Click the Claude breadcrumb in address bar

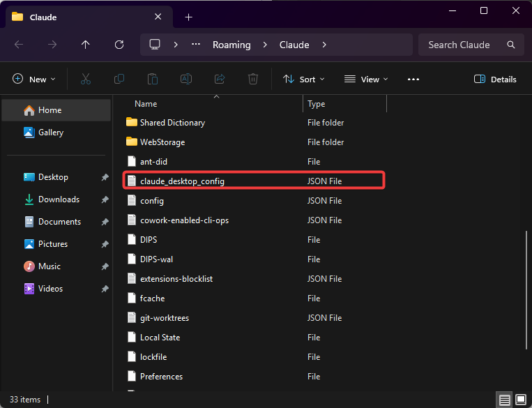[x=294, y=45]
